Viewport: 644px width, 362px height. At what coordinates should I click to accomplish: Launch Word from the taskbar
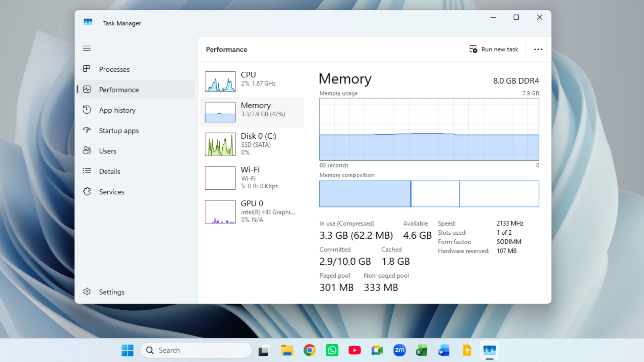click(x=444, y=350)
